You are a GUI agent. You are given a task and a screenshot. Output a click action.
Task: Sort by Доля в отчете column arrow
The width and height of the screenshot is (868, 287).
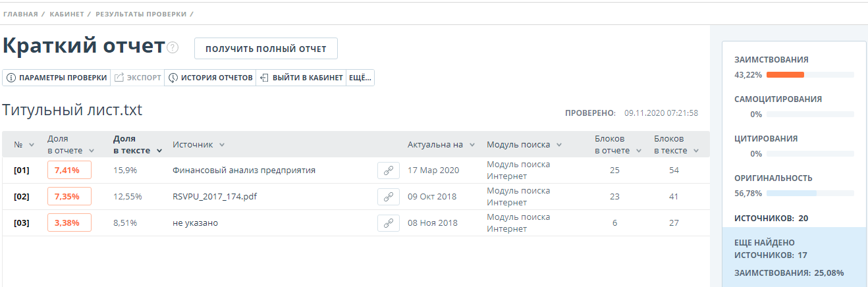click(x=91, y=151)
